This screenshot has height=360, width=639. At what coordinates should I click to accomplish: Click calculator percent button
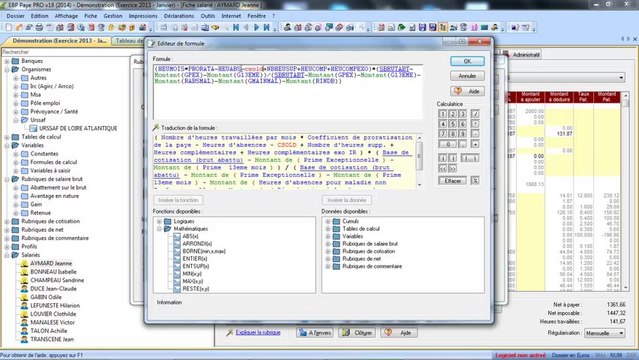[475, 181]
